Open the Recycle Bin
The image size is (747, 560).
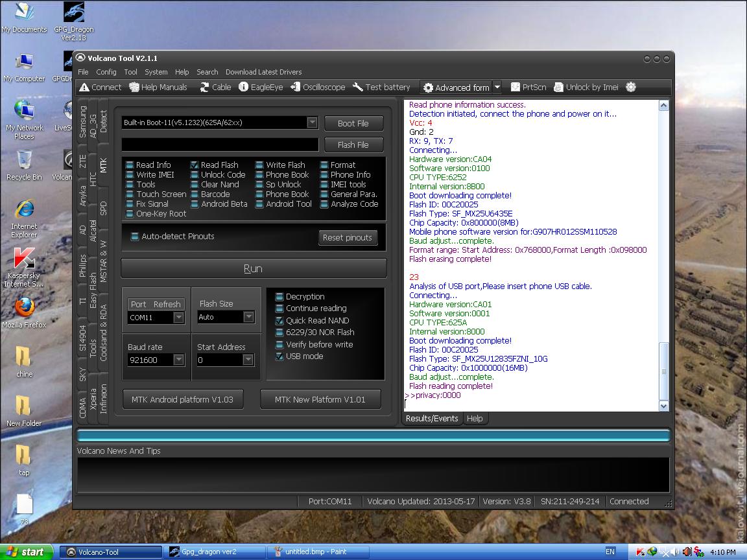(x=24, y=165)
